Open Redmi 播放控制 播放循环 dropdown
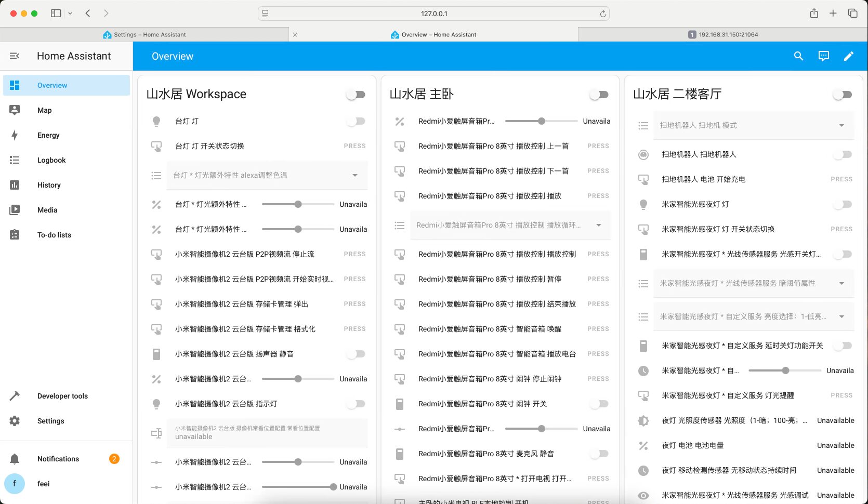The width and height of the screenshot is (868, 504). pyautogui.click(x=510, y=225)
